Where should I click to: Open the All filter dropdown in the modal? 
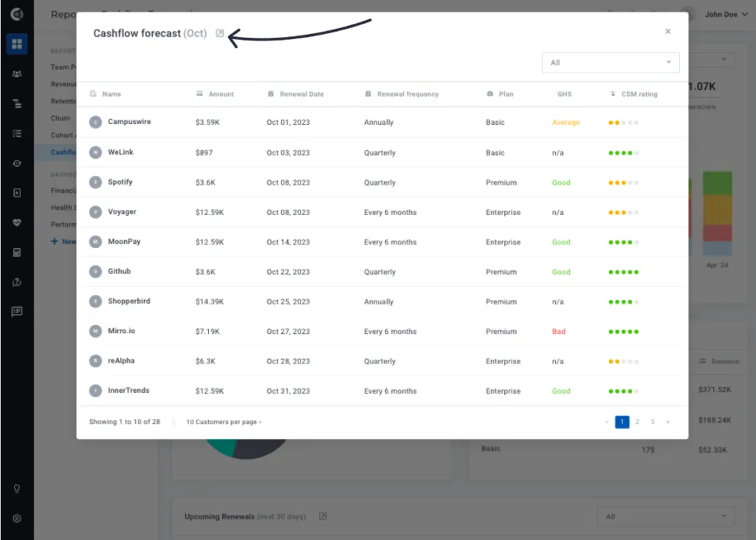pyautogui.click(x=611, y=63)
